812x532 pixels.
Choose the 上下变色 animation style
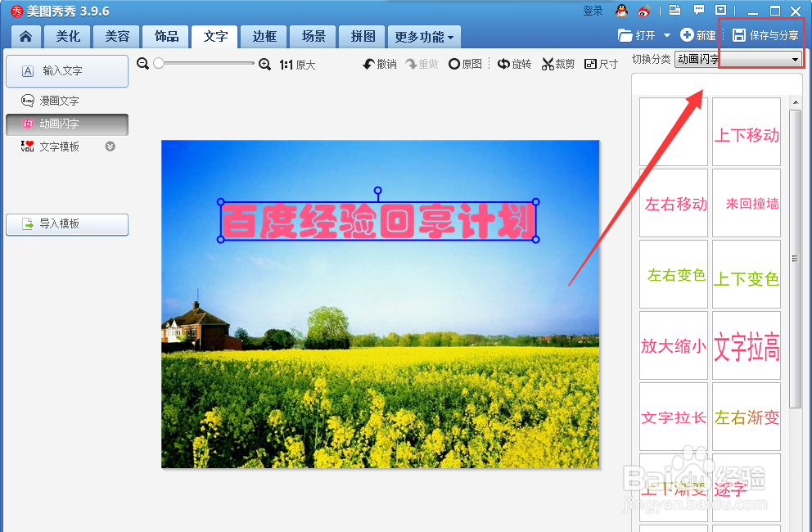point(747,274)
